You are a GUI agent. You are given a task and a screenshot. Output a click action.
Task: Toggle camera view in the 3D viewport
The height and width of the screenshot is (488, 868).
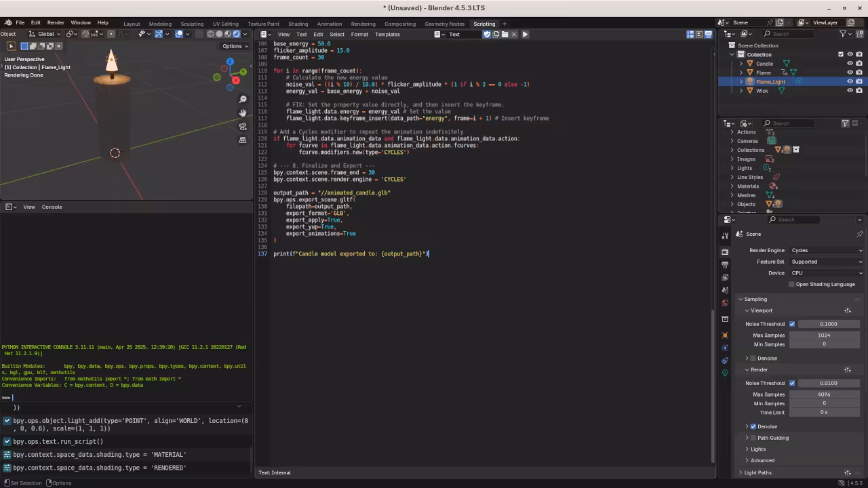(243, 126)
